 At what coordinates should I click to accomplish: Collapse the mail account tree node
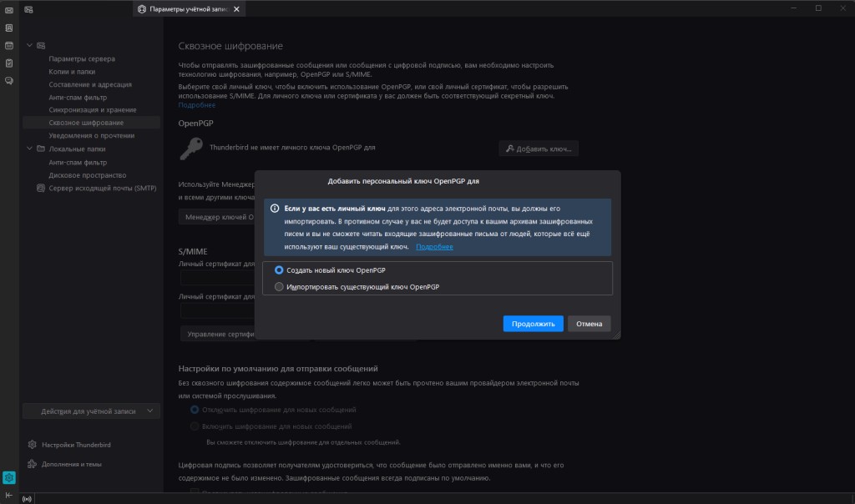(29, 45)
